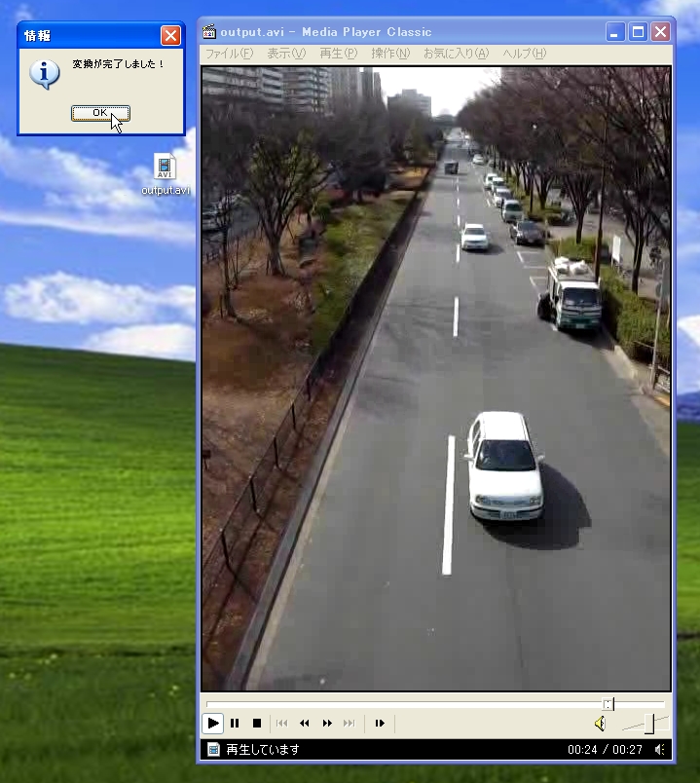Click the 情報 dialog title bar text
700x783 pixels.
point(37,35)
